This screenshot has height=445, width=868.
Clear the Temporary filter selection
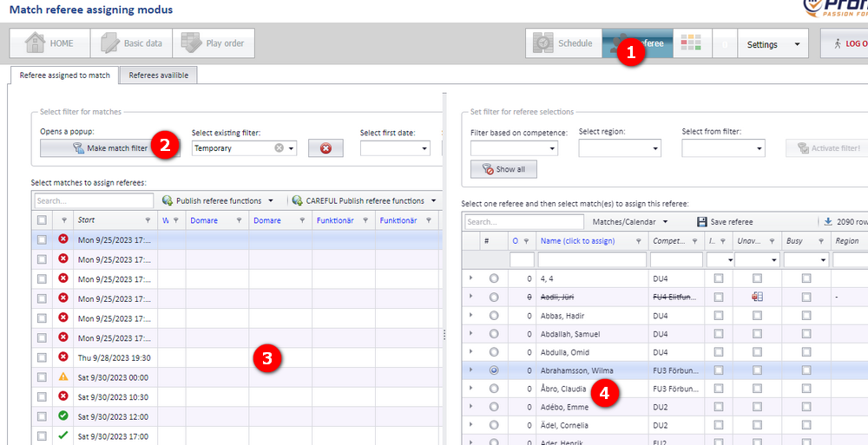point(279,148)
